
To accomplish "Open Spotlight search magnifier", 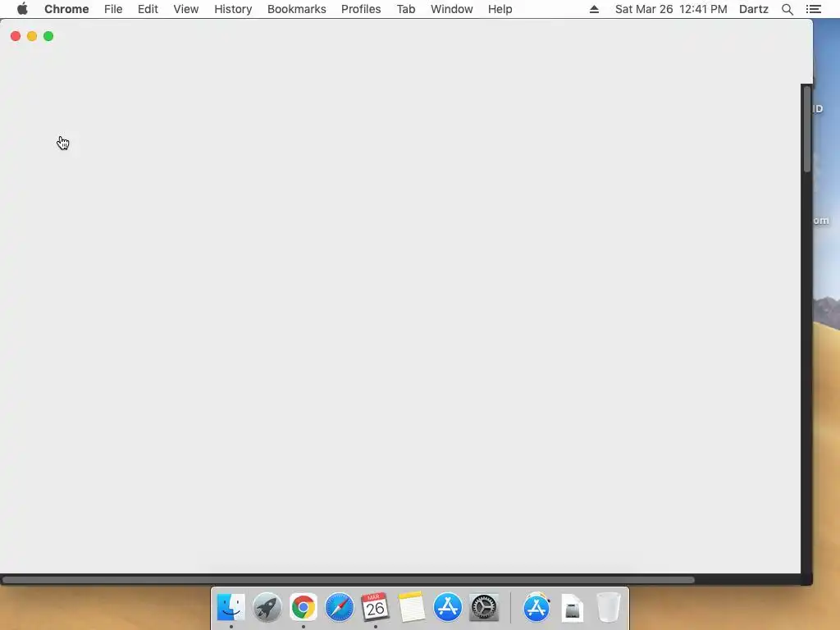I will coord(787,9).
